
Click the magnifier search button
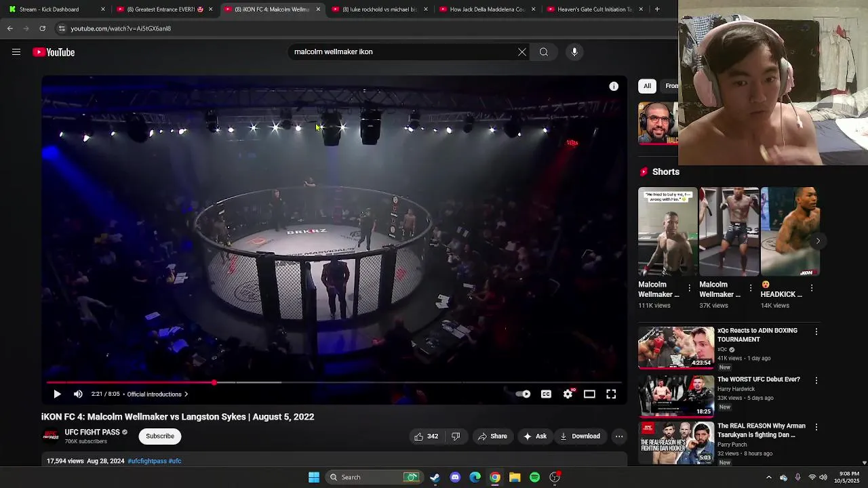click(544, 52)
